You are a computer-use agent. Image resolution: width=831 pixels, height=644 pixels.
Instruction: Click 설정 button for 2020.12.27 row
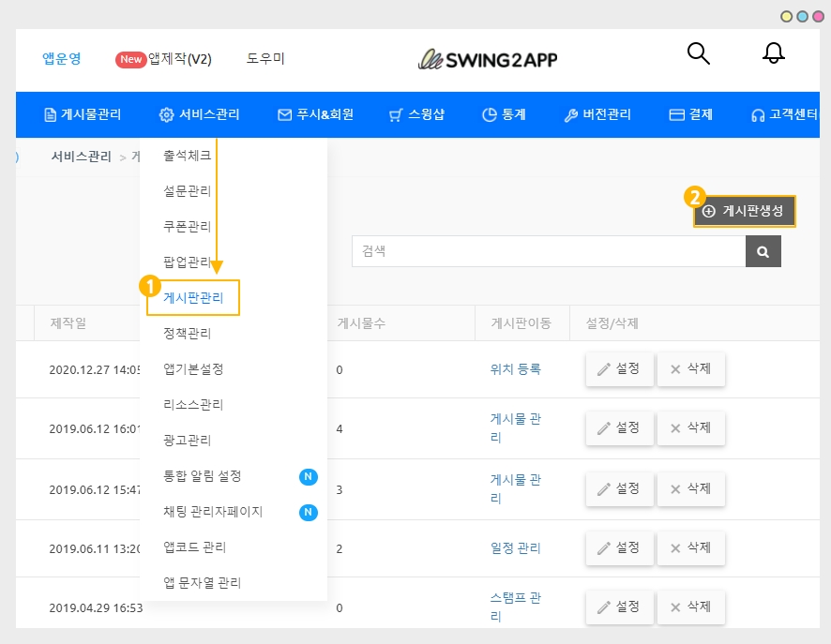(618, 369)
